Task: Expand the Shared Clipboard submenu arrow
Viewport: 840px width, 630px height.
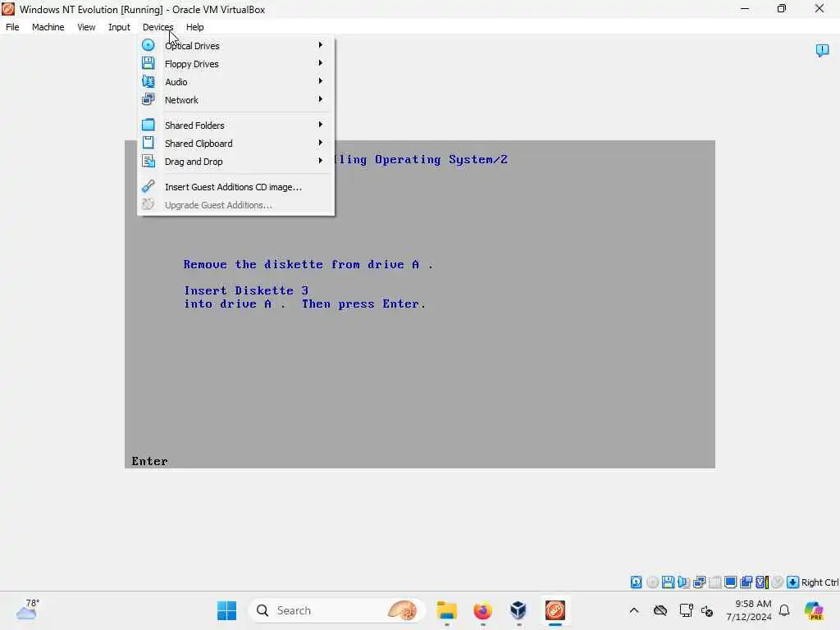Action: (x=321, y=143)
